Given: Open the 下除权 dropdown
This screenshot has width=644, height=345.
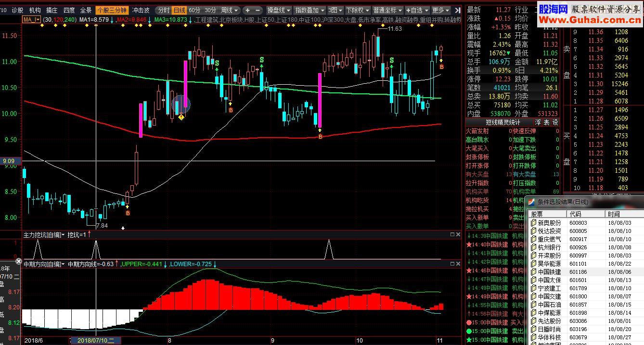Looking at the screenshot, I should (x=357, y=10).
